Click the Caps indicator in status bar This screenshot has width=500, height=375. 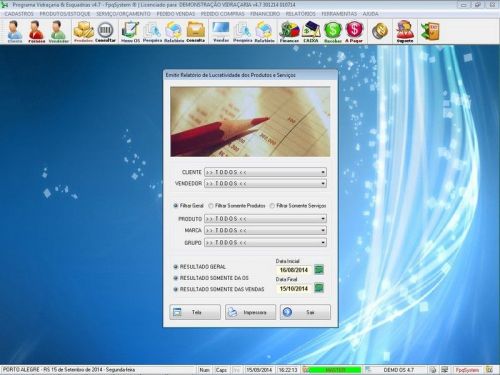pos(221,370)
